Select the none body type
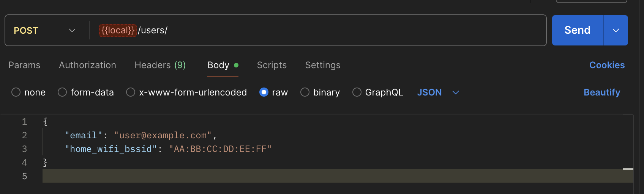The image size is (644, 194). pyautogui.click(x=16, y=92)
